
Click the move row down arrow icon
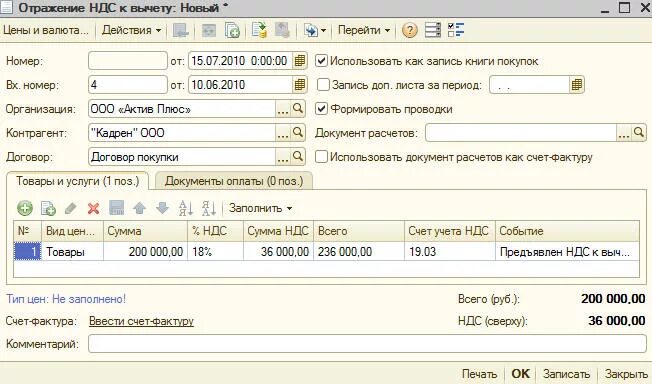click(162, 208)
